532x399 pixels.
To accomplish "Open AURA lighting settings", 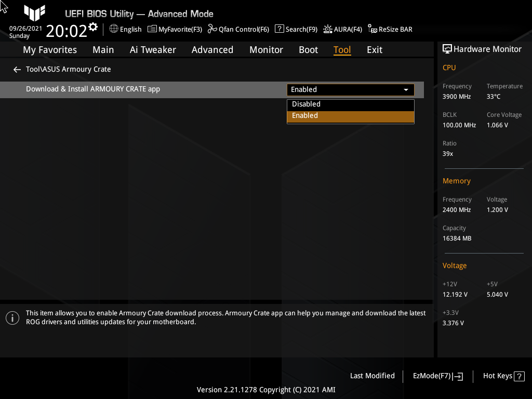I will point(342,29).
